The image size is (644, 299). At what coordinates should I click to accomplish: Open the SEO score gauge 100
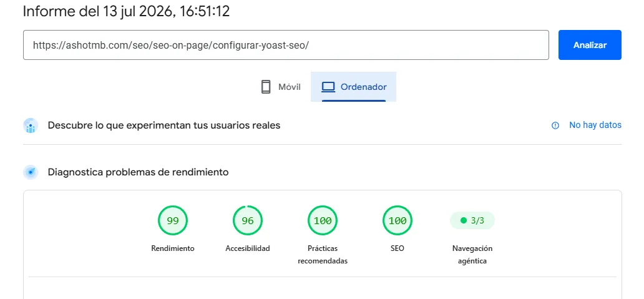[397, 220]
